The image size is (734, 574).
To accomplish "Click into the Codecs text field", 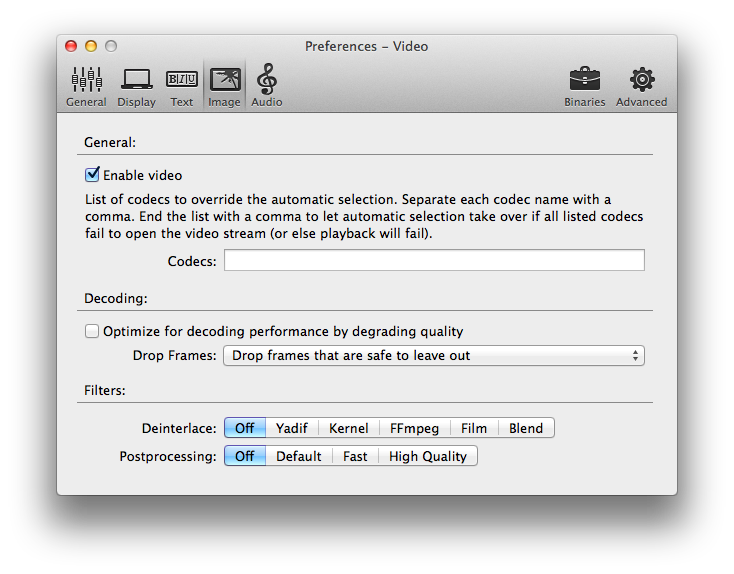I will coord(433,261).
